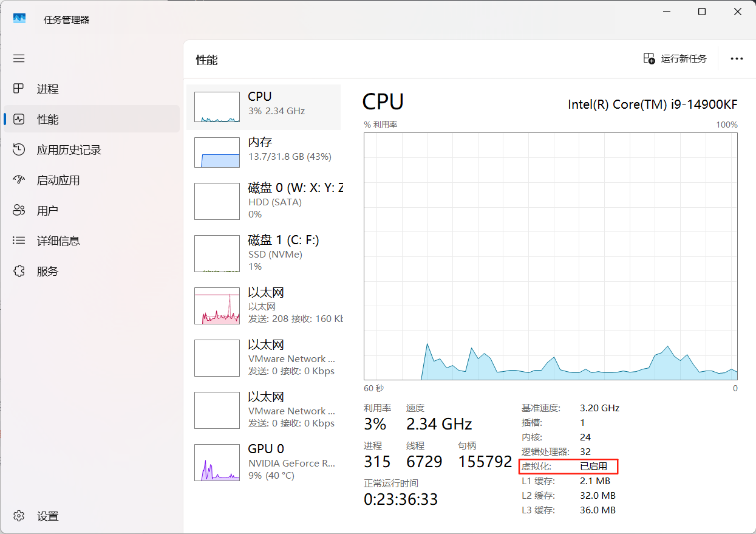
Task: Open the 用户 (Users) icon
Action: (x=19, y=210)
